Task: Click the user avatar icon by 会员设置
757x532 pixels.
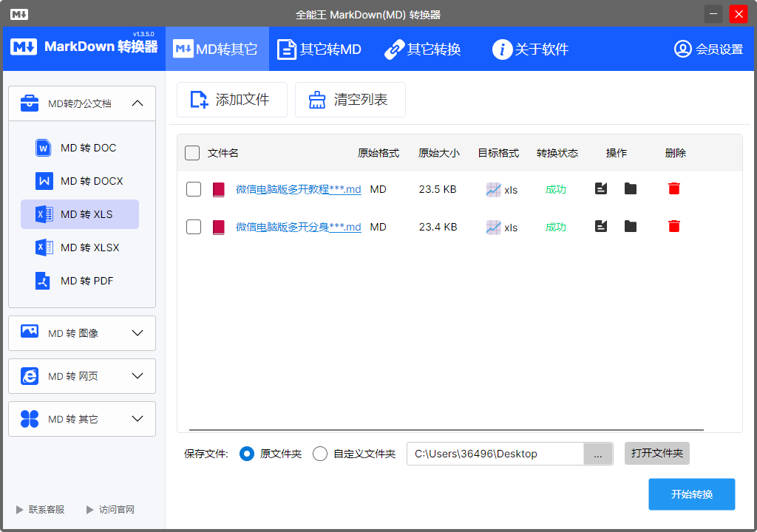Action: (x=682, y=49)
